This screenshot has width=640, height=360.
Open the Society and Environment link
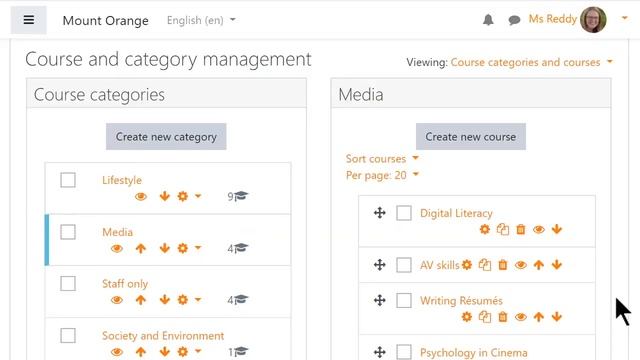pyautogui.click(x=163, y=336)
